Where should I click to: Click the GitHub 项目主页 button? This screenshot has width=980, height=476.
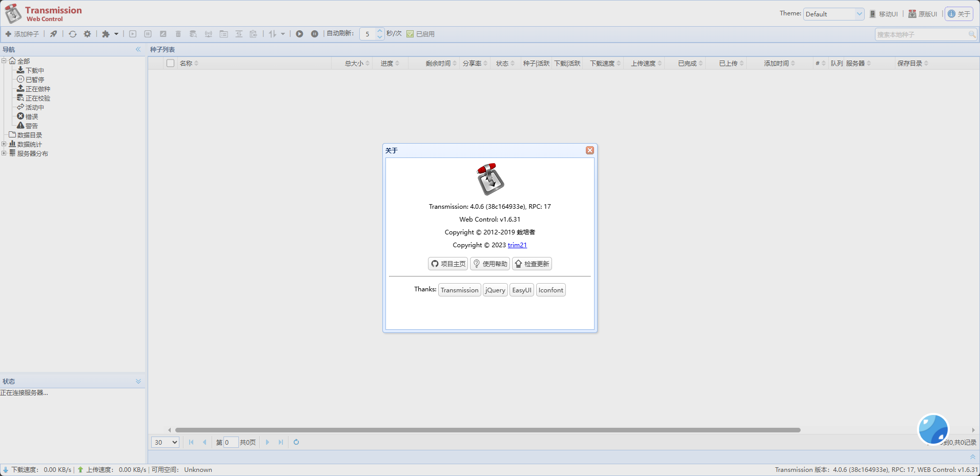click(x=448, y=264)
